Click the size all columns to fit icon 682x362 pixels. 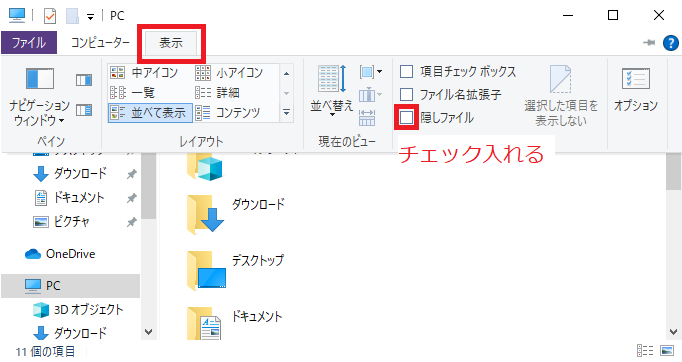(367, 117)
